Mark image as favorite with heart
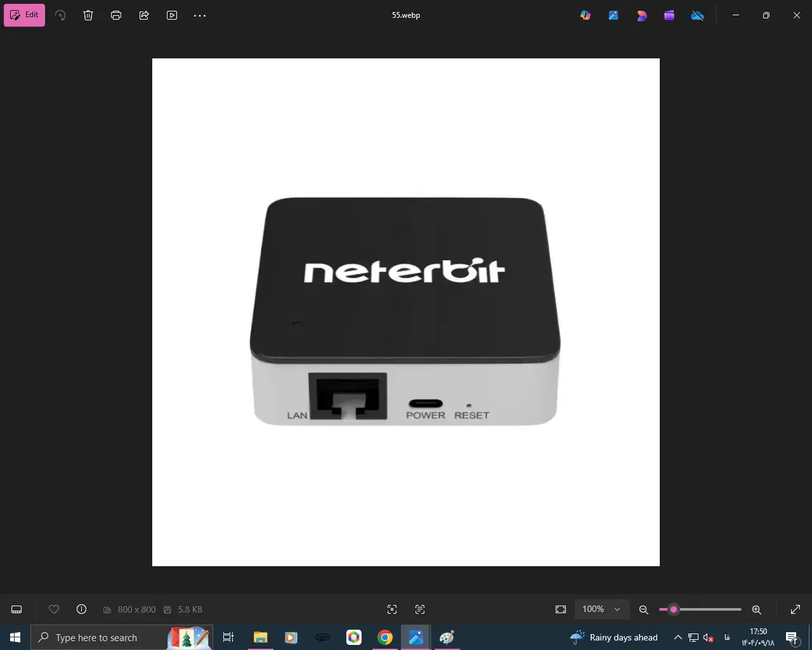Viewport: 812px width, 650px height. point(54,609)
